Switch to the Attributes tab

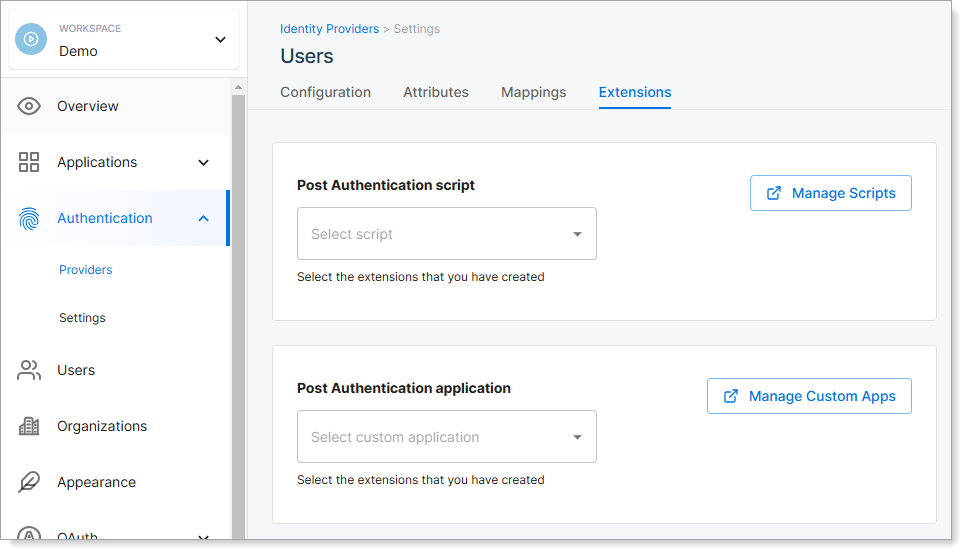[x=436, y=92]
